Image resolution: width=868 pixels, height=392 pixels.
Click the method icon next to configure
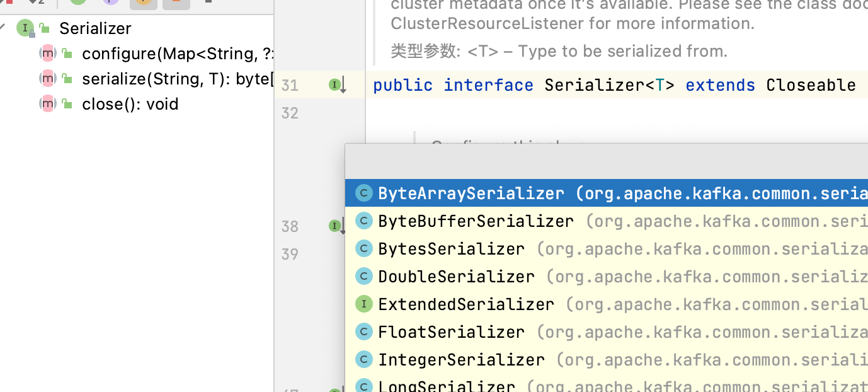click(48, 54)
